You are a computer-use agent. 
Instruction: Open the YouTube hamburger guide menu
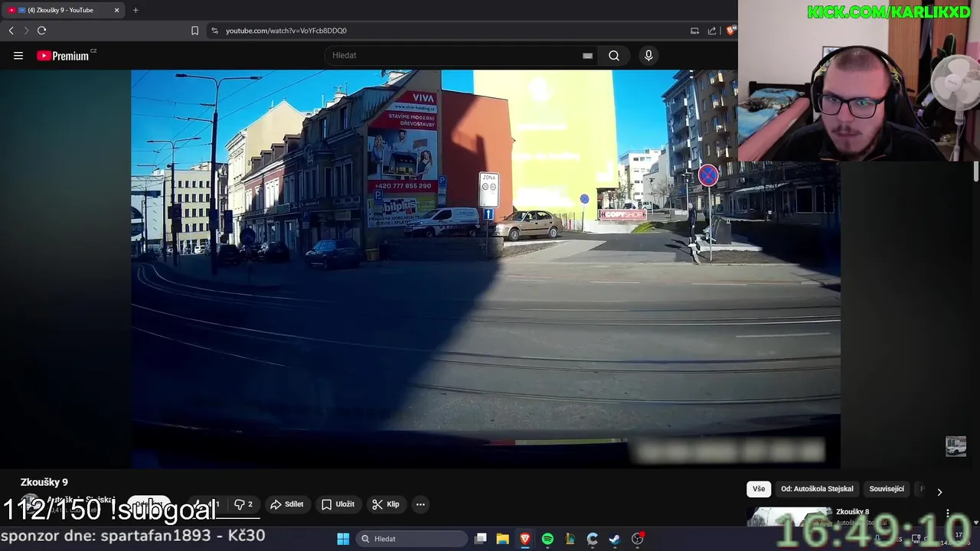click(18, 55)
